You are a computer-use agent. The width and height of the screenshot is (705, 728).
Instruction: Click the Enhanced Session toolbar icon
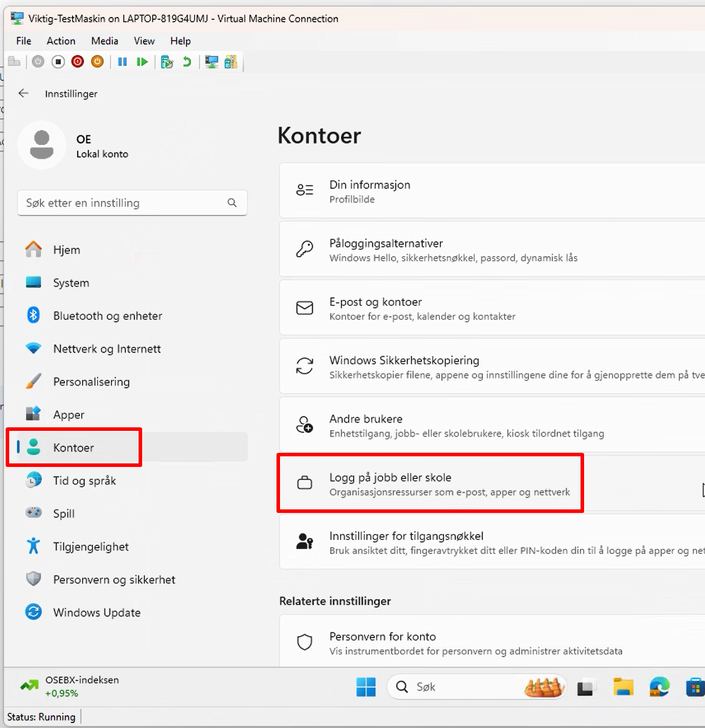point(211,62)
